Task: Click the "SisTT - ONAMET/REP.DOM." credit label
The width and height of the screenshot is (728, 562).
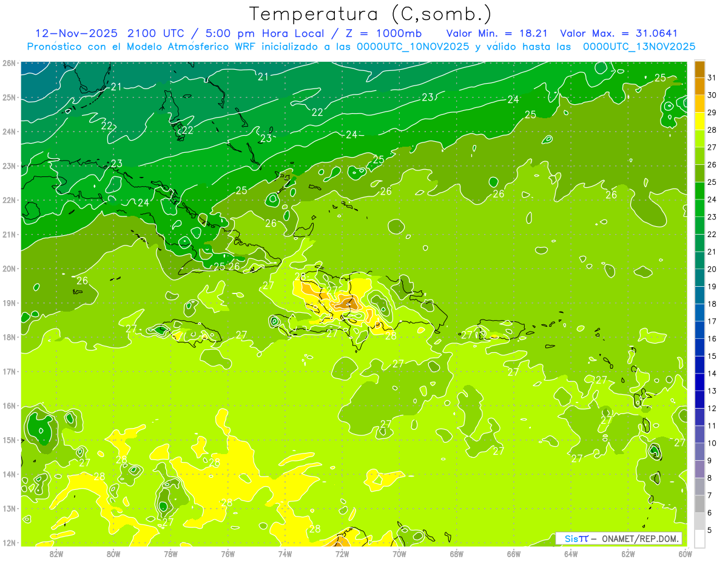Action: pyautogui.click(x=619, y=538)
